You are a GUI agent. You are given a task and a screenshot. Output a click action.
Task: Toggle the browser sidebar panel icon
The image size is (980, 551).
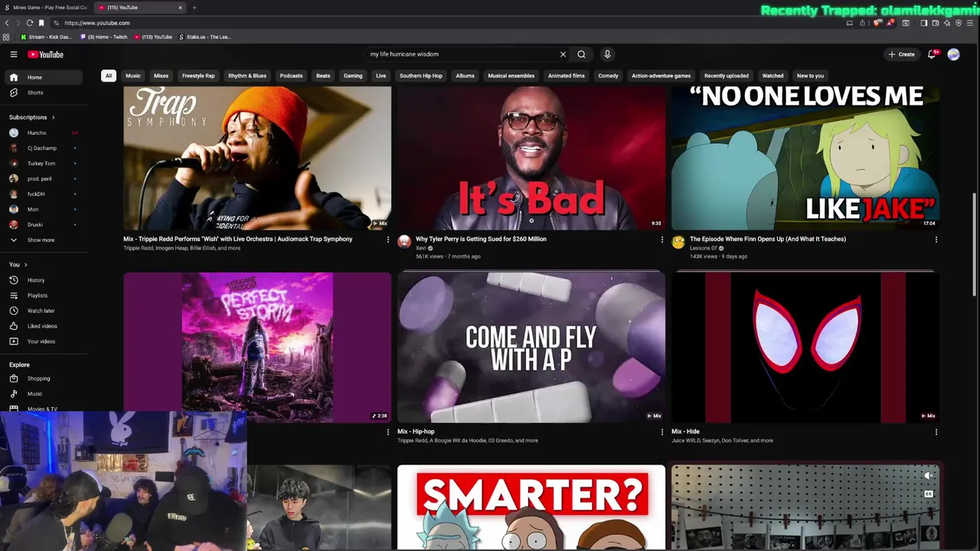pos(924,23)
